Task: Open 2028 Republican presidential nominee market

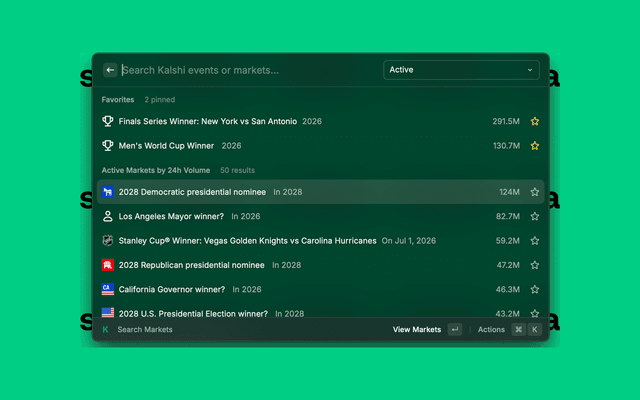Action: tap(321, 265)
